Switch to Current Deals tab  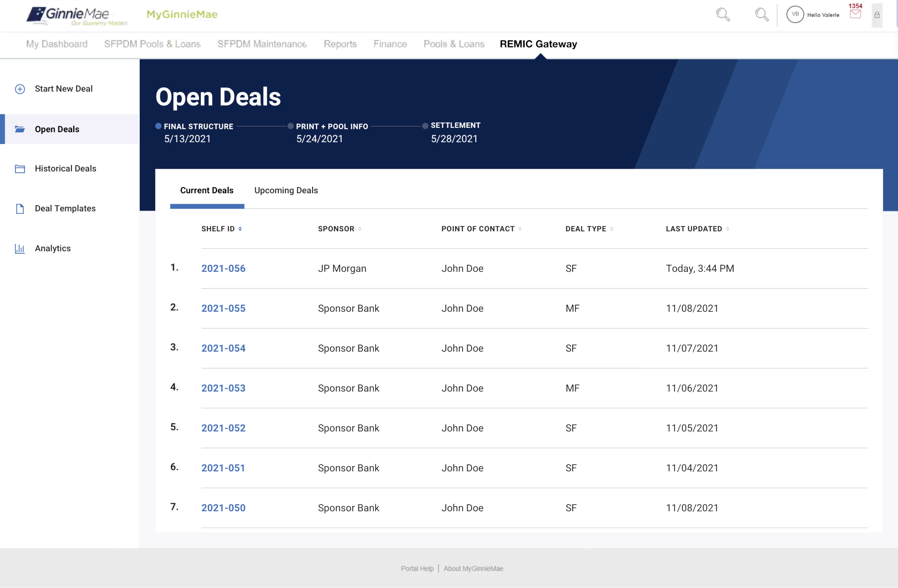(207, 191)
